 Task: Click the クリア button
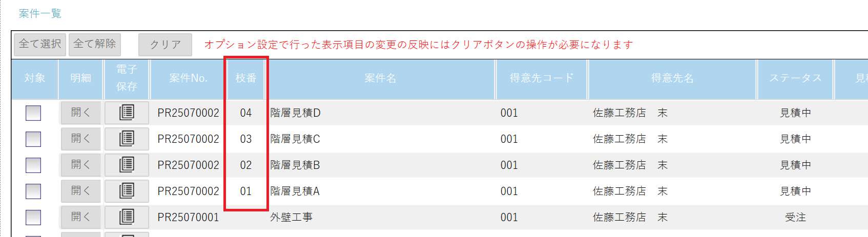(x=165, y=45)
